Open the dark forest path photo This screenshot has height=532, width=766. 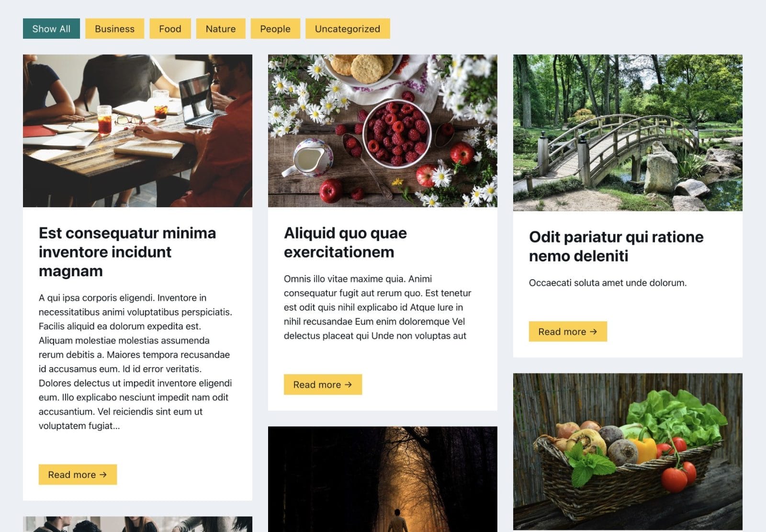point(383,479)
